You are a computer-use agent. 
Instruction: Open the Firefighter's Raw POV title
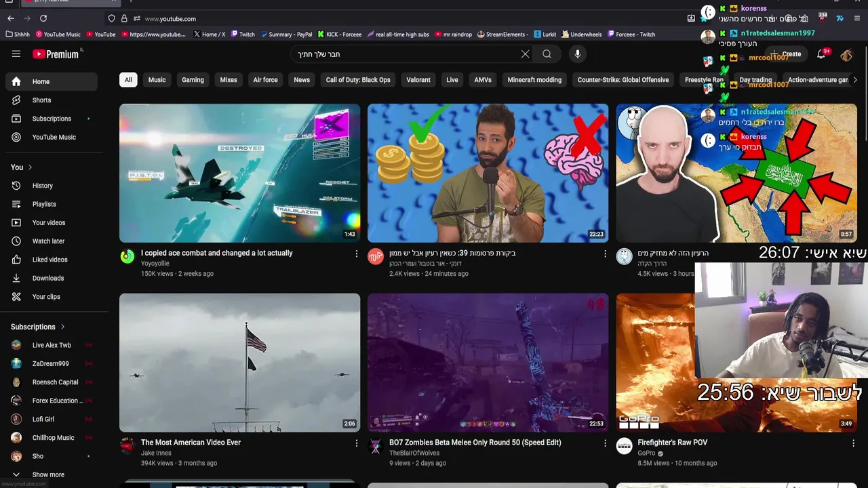[x=672, y=443]
